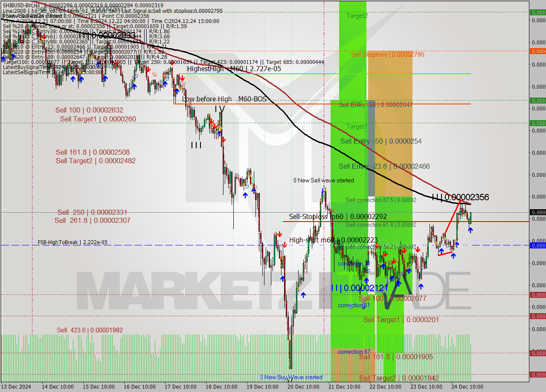Select the 18 Dec 10:00 time label
This screenshot has width=546, height=392.
(x=221, y=387)
